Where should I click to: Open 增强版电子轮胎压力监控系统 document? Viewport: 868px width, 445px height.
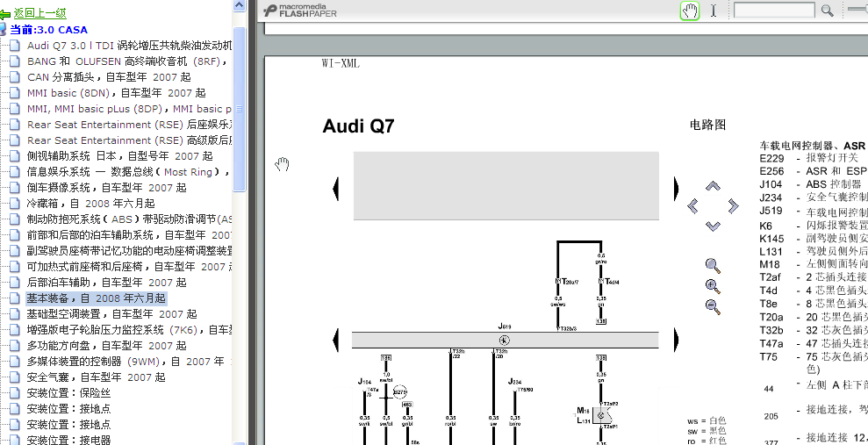coord(130,330)
